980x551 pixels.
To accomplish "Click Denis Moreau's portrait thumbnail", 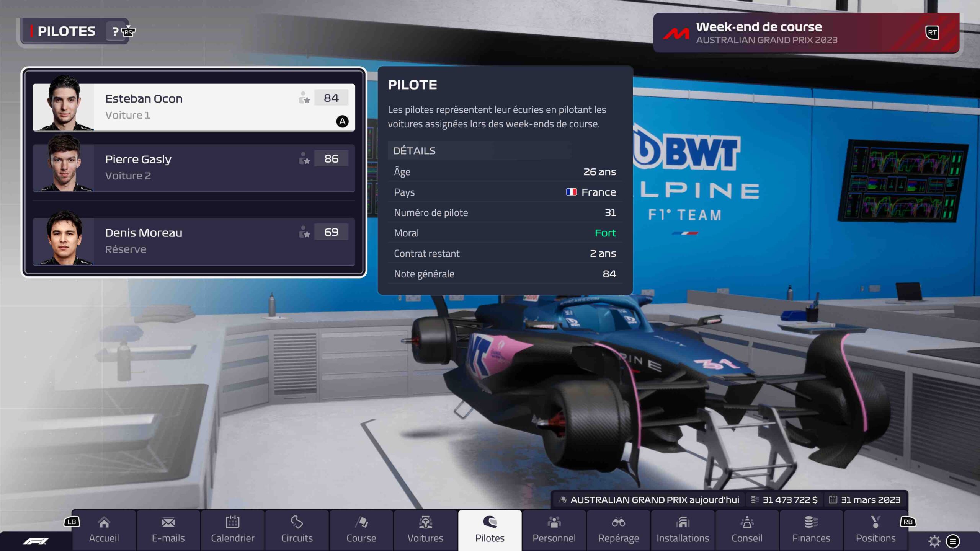I will 64,238.
